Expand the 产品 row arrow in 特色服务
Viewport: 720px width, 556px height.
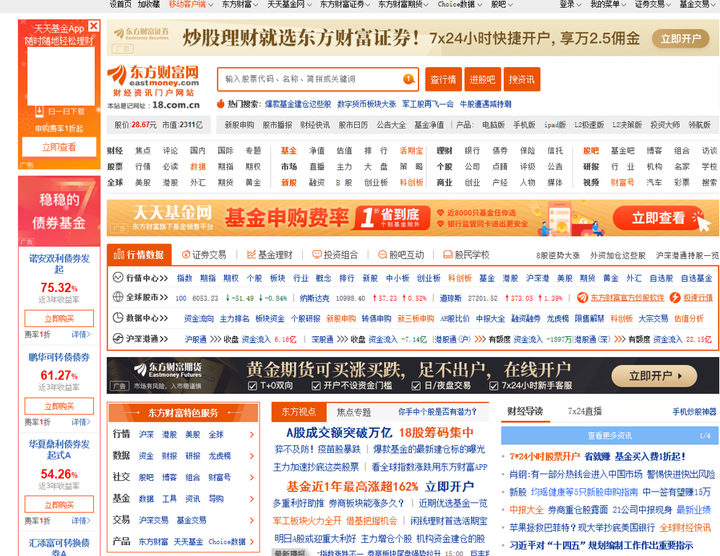click(252, 542)
